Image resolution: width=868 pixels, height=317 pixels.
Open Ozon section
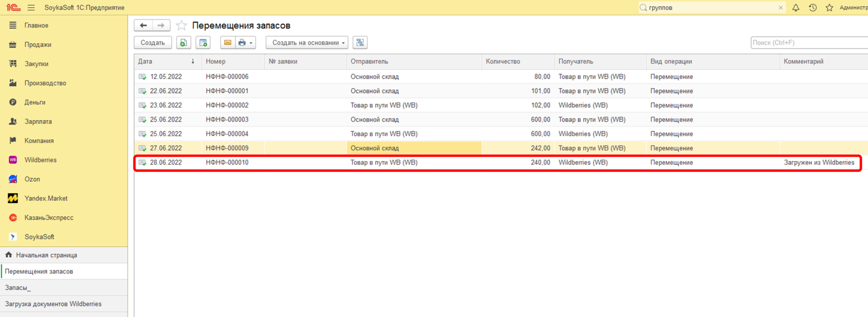pos(32,179)
